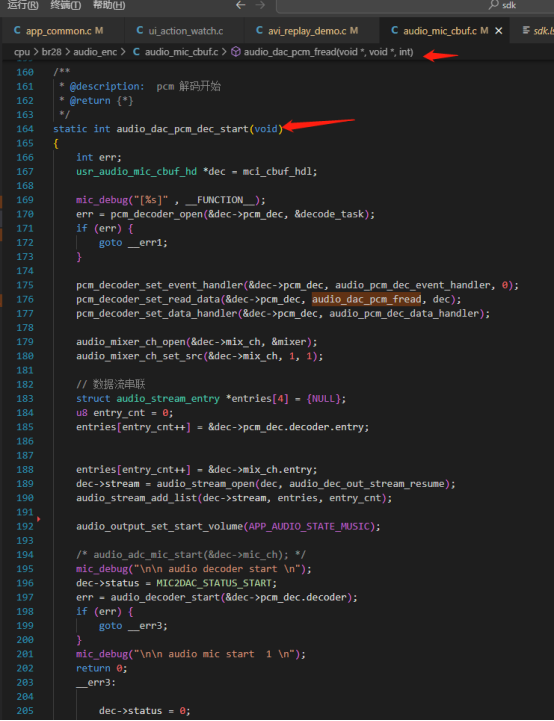Click audio_decoder_start call on line 197
The height and width of the screenshot is (721, 554).
tap(165, 597)
